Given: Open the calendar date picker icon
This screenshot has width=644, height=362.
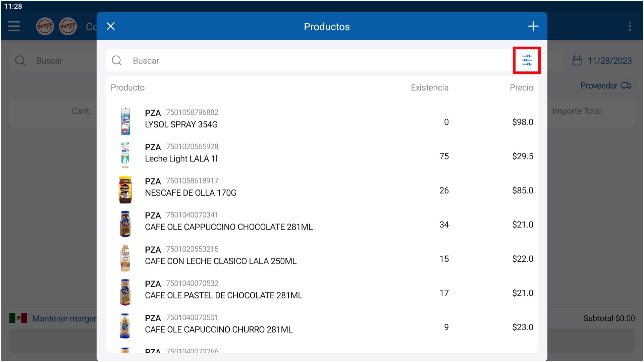Looking at the screenshot, I should [x=577, y=60].
